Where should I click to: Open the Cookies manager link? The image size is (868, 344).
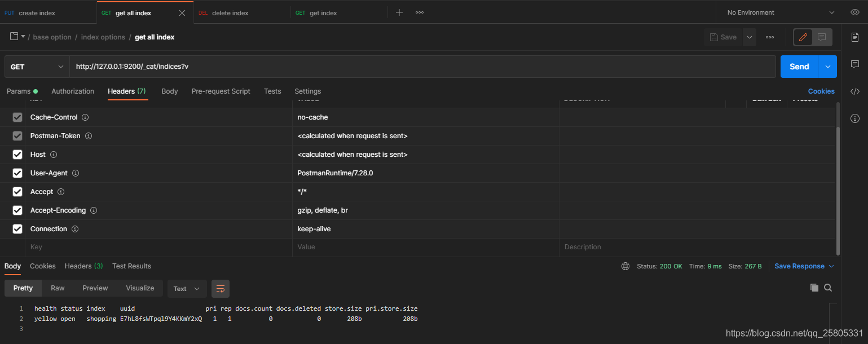click(x=821, y=91)
